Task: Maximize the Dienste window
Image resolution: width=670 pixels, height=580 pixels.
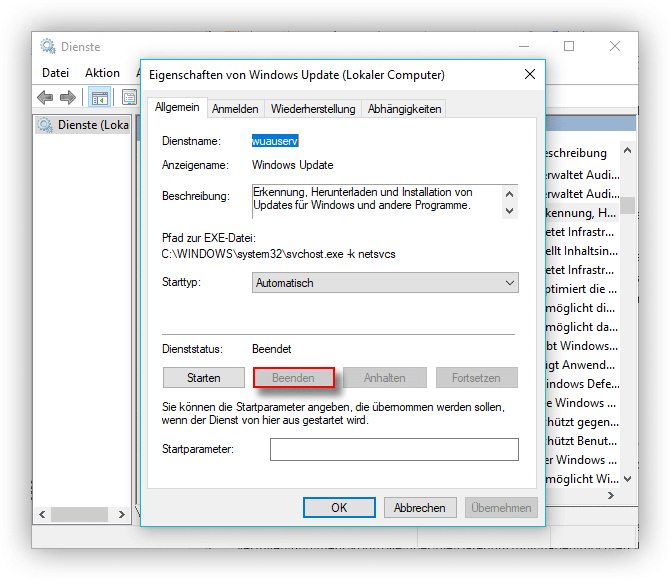Action: click(x=569, y=46)
